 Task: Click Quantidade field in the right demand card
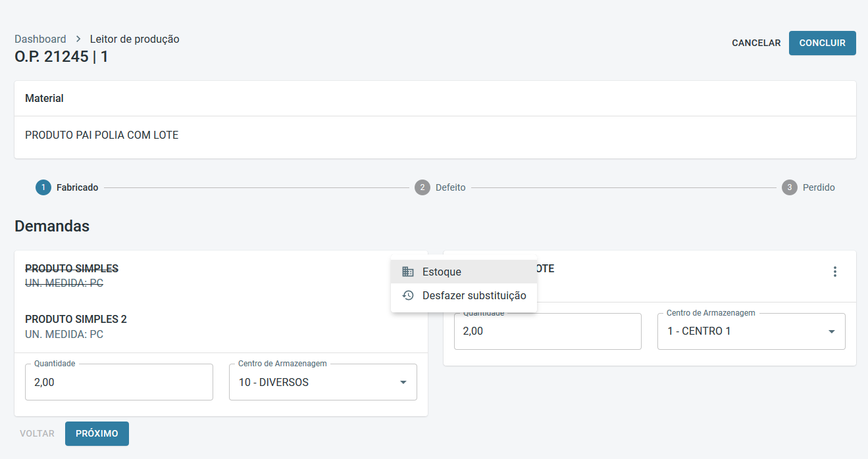[x=547, y=331]
